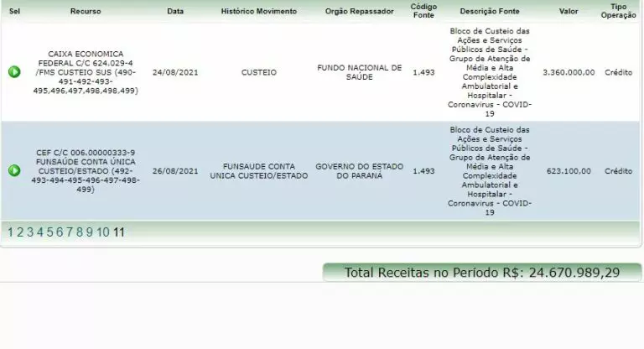The height and width of the screenshot is (349, 644).
Task: Click the Recurso column header
Action: coord(86,12)
